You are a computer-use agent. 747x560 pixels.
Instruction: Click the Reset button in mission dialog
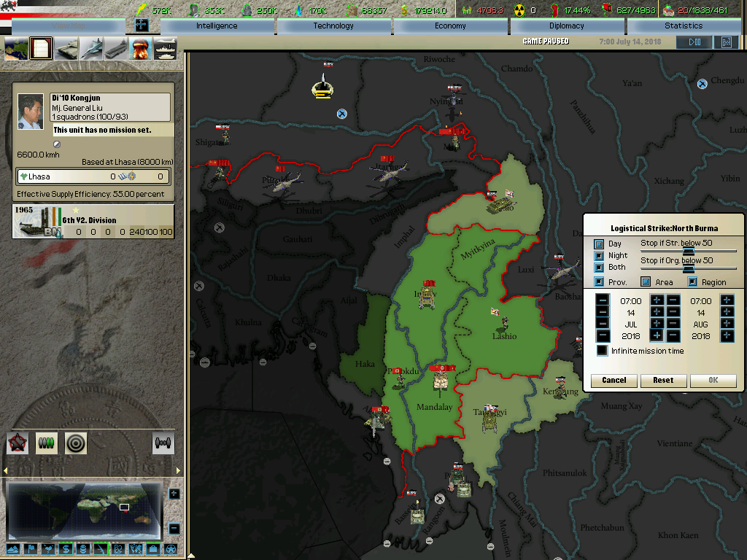click(x=662, y=380)
